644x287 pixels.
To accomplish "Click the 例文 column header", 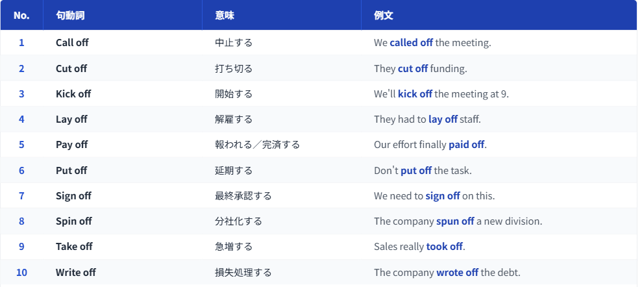I will pyautogui.click(x=384, y=15).
